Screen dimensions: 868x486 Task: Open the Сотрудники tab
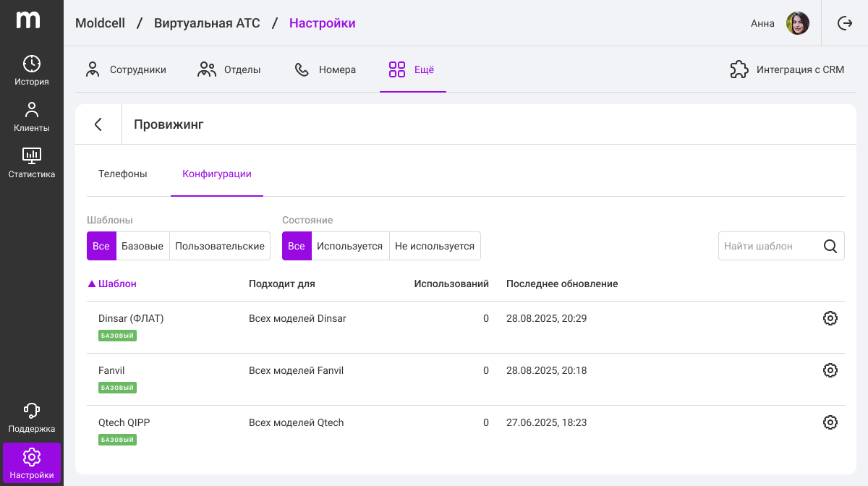tap(126, 69)
